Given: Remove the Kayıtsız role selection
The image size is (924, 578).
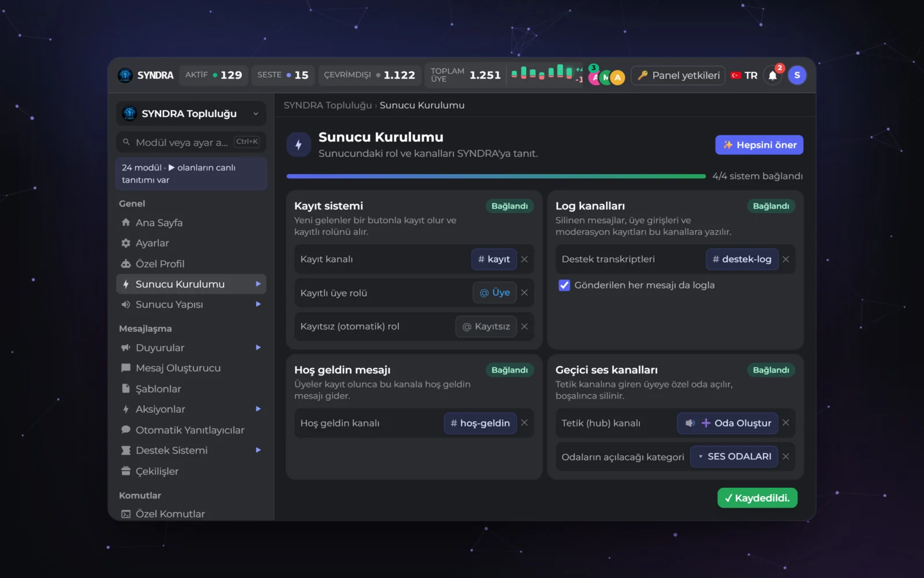Looking at the screenshot, I should [x=524, y=326].
